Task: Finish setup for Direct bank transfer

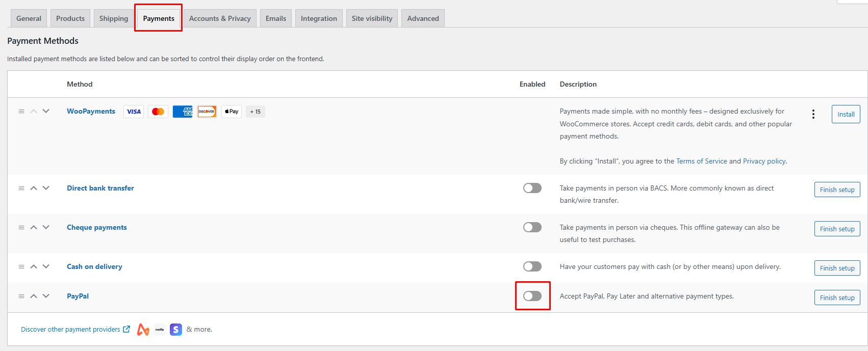Action: pos(837,190)
